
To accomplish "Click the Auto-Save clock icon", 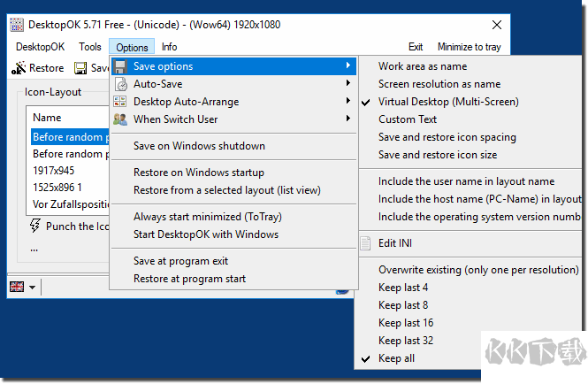I will (121, 84).
